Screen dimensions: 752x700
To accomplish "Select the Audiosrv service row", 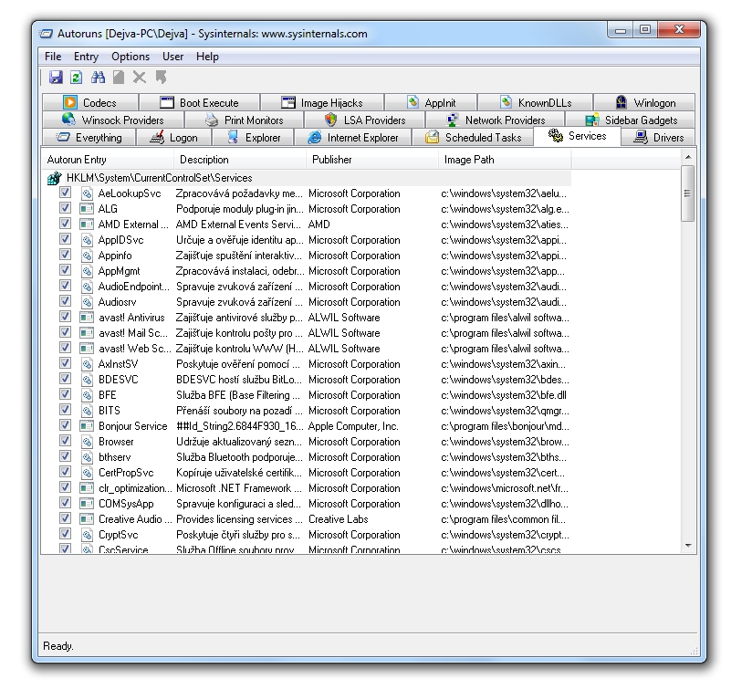I will [307, 302].
